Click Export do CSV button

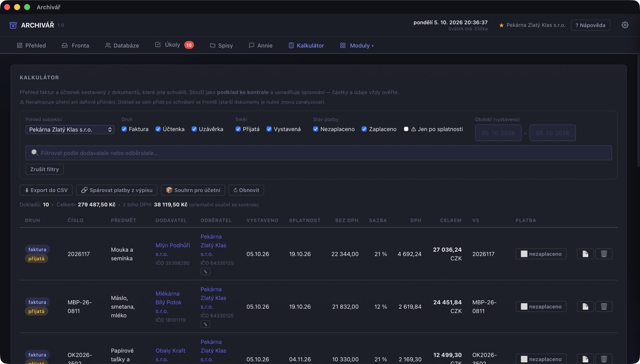pos(46,190)
